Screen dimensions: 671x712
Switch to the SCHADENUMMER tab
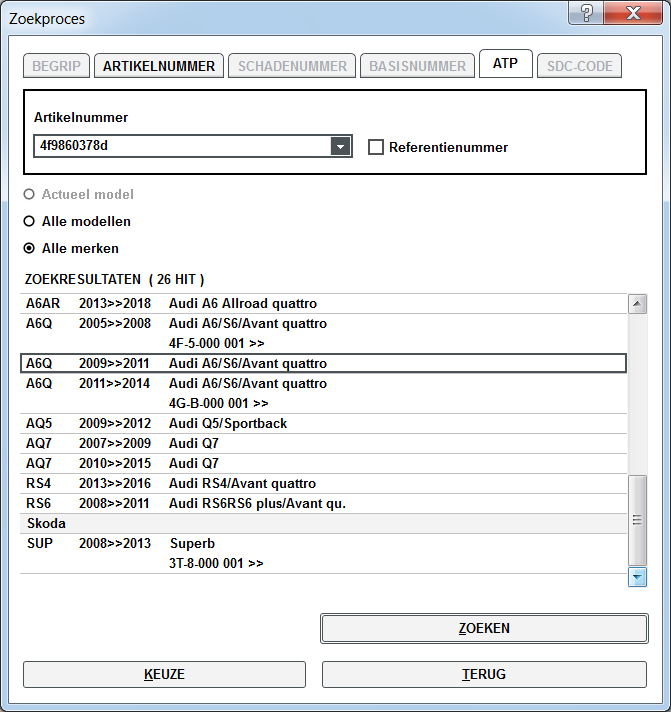click(x=292, y=66)
